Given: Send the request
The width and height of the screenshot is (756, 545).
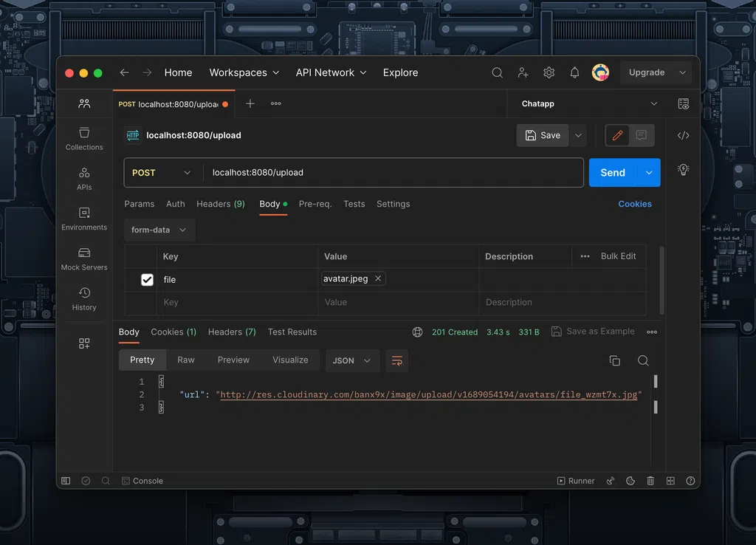Looking at the screenshot, I should pyautogui.click(x=613, y=173).
